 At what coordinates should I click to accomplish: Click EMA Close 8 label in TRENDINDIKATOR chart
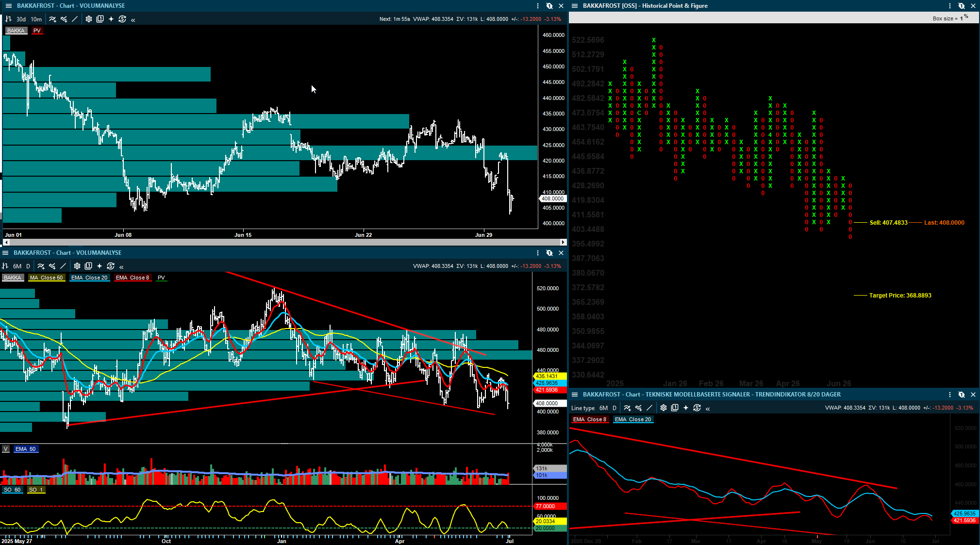point(590,419)
